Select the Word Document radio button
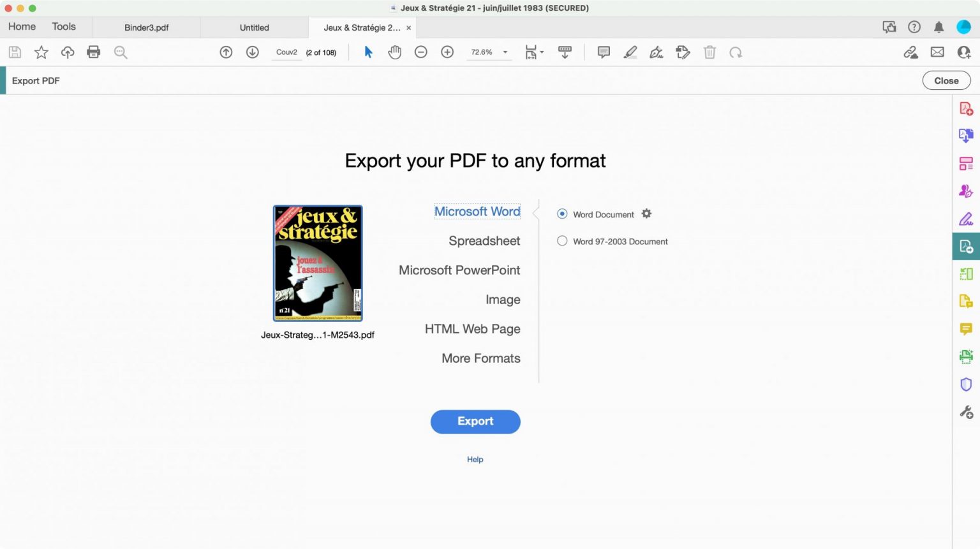Image resolution: width=980 pixels, height=549 pixels. (x=562, y=214)
